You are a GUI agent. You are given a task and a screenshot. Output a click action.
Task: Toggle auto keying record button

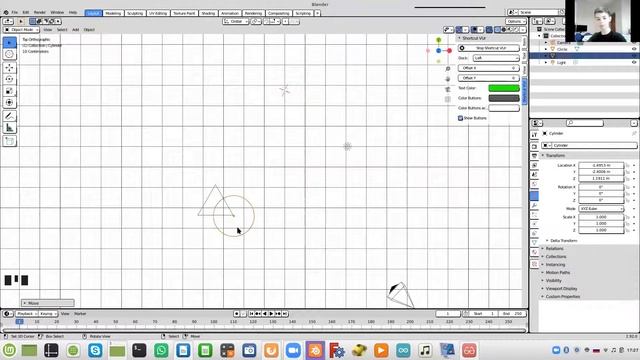point(237,313)
